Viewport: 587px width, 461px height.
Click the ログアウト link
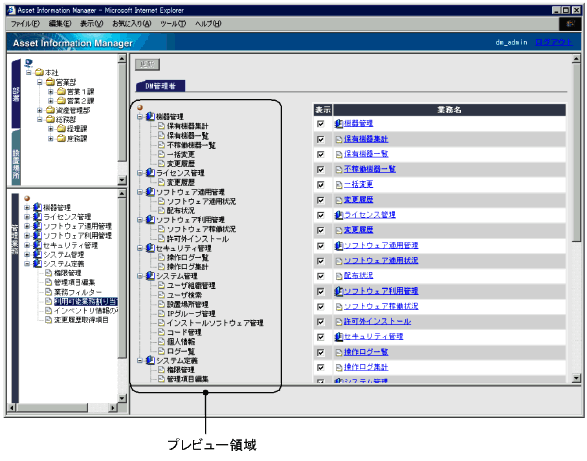[x=554, y=42]
